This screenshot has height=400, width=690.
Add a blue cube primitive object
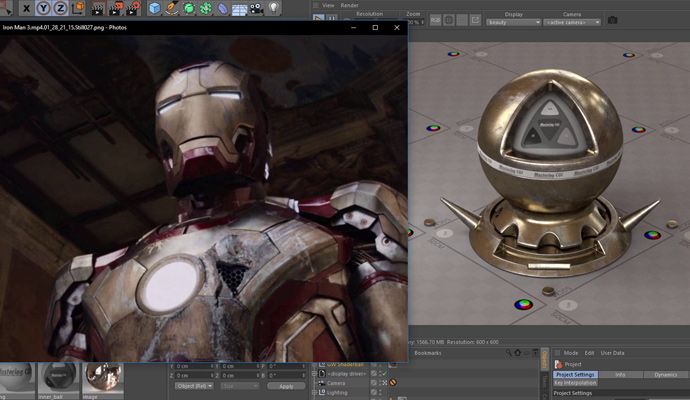[156, 8]
